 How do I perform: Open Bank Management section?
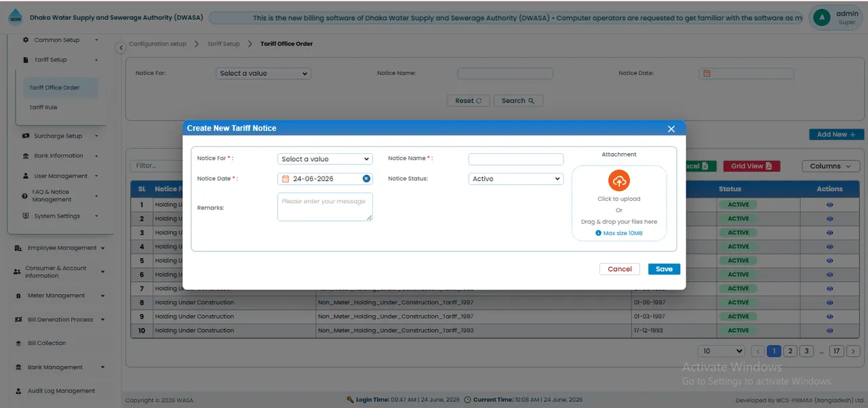click(60, 367)
